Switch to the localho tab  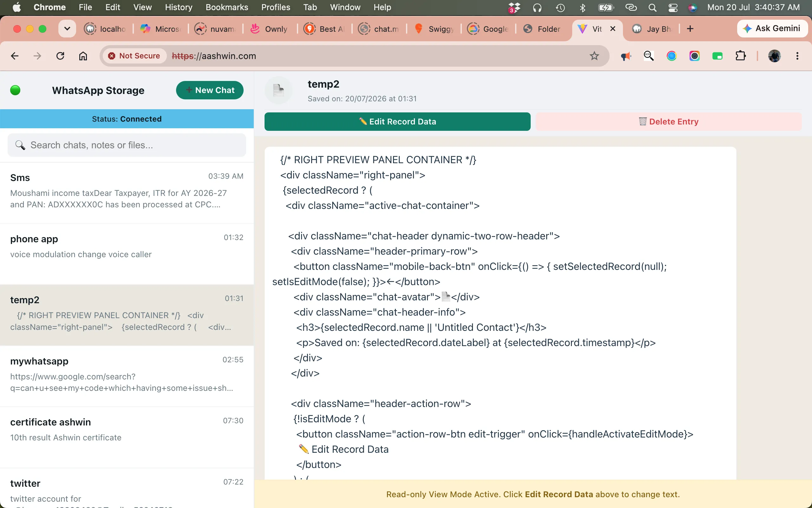105,29
